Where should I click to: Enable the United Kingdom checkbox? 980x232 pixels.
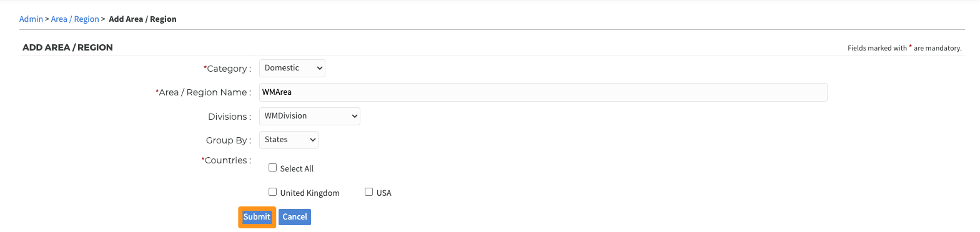272,192
